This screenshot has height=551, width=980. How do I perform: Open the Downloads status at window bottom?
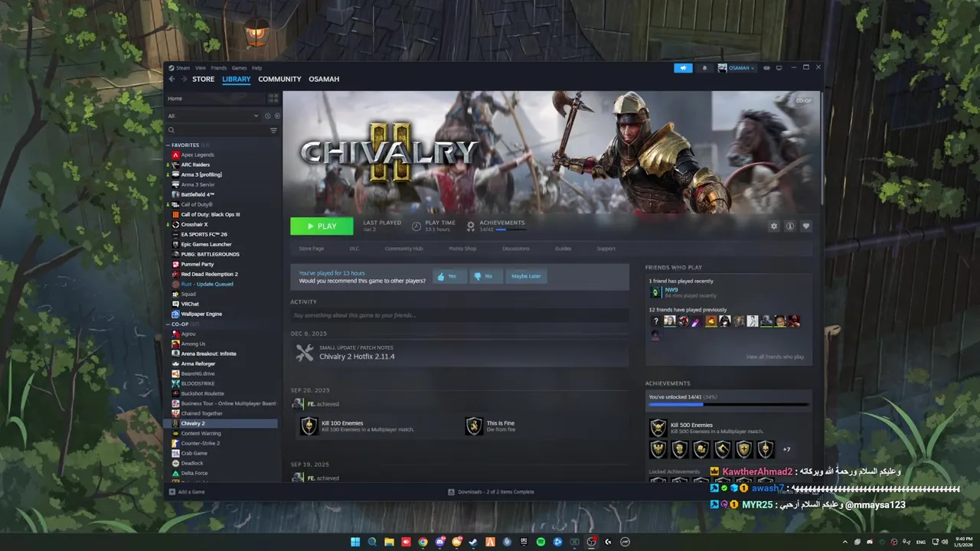point(491,492)
